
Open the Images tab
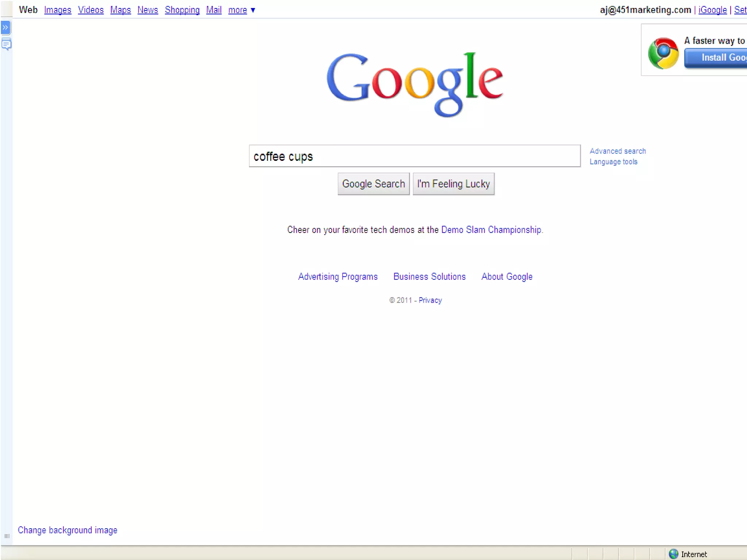tap(58, 10)
